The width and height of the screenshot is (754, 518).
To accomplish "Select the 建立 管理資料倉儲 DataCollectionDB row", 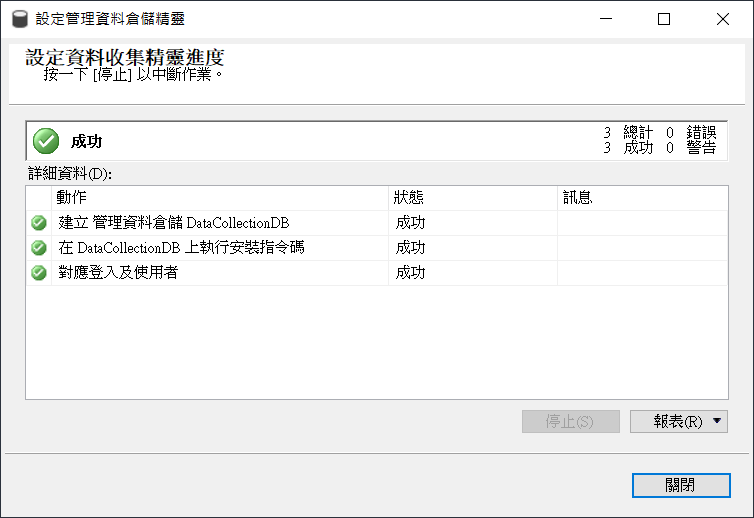I will 173,223.
